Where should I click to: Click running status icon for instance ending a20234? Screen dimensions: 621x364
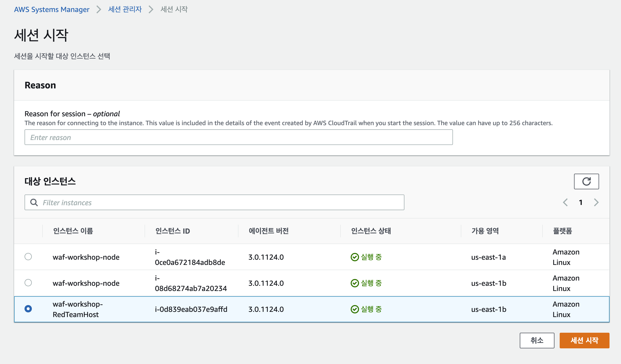355,283
